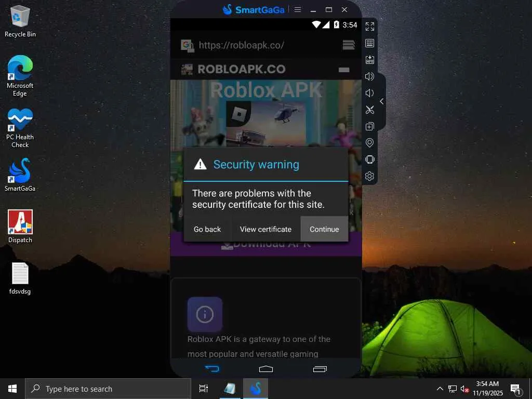This screenshot has width=532, height=399.
Task: Open the notification center icon
Action: tap(515, 389)
